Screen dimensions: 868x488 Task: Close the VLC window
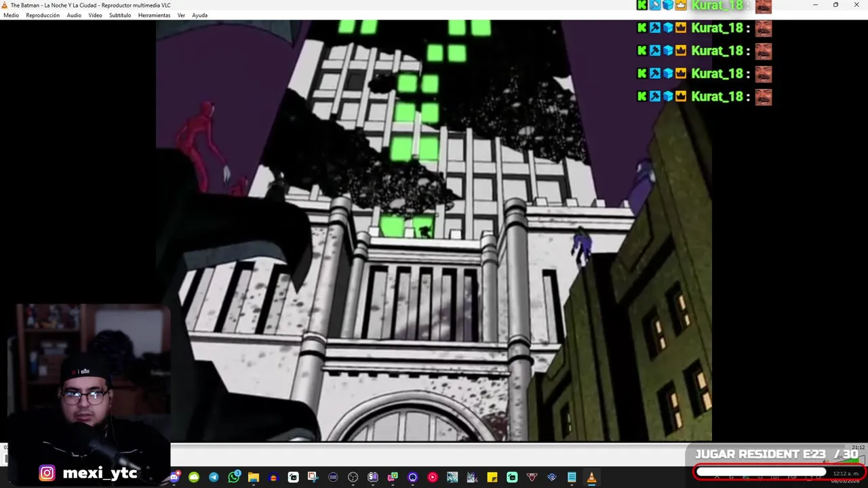pos(856,5)
